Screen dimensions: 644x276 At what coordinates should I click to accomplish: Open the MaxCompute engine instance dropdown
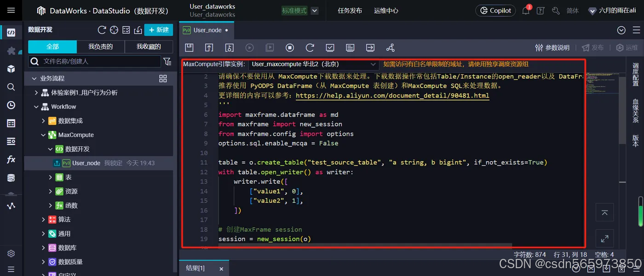(314, 64)
